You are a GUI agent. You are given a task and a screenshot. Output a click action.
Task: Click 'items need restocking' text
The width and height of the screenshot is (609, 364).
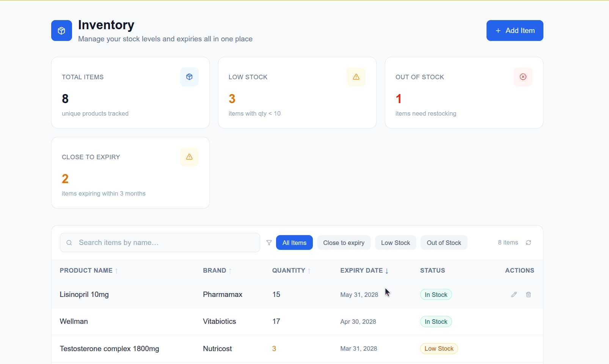click(x=426, y=113)
